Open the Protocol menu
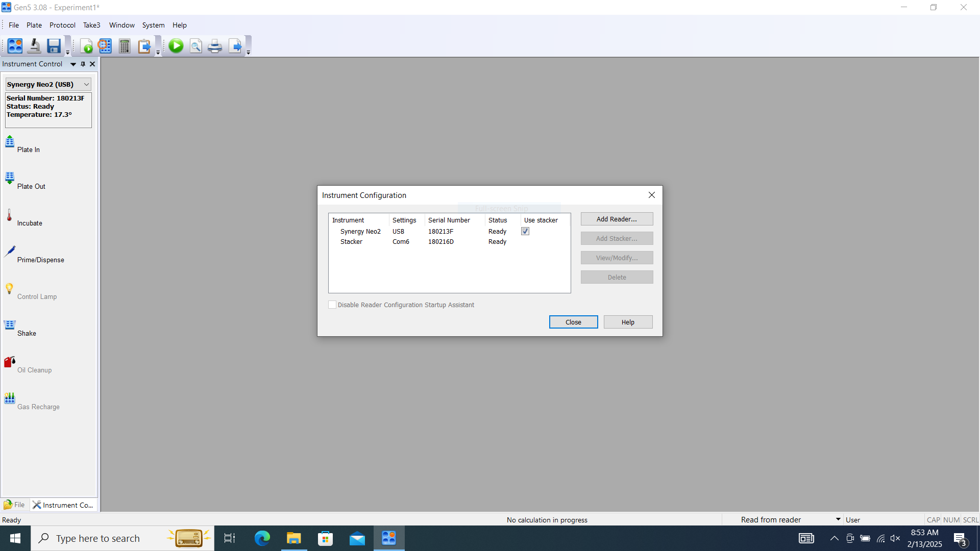980x551 pixels. tap(62, 25)
